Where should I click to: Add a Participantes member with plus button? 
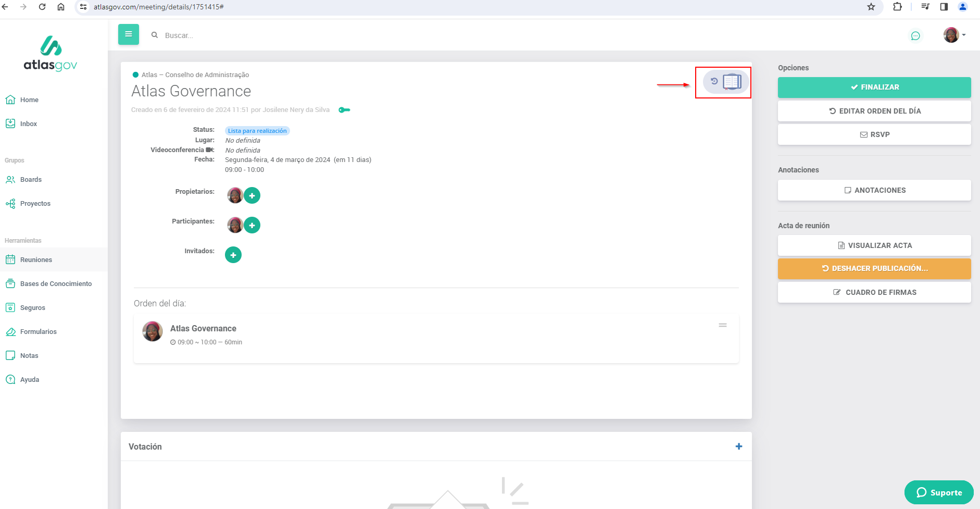point(252,225)
